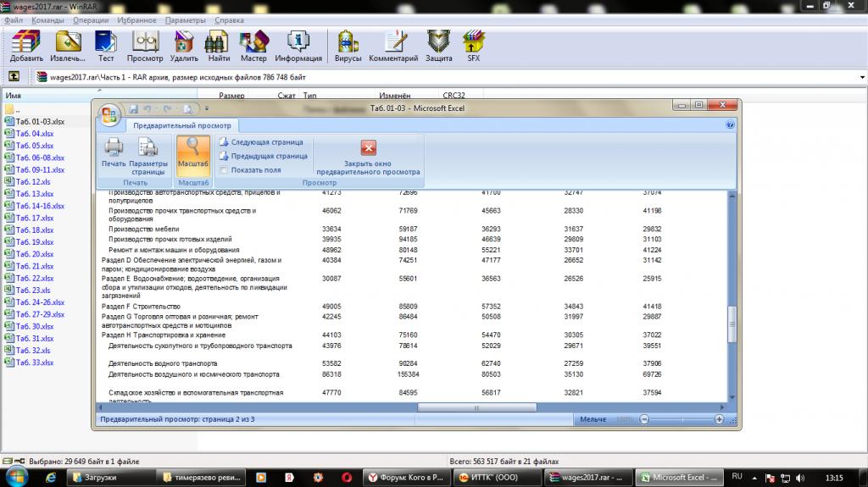
Task: Click the Excel Print (Печать) icon
Action: (113, 152)
